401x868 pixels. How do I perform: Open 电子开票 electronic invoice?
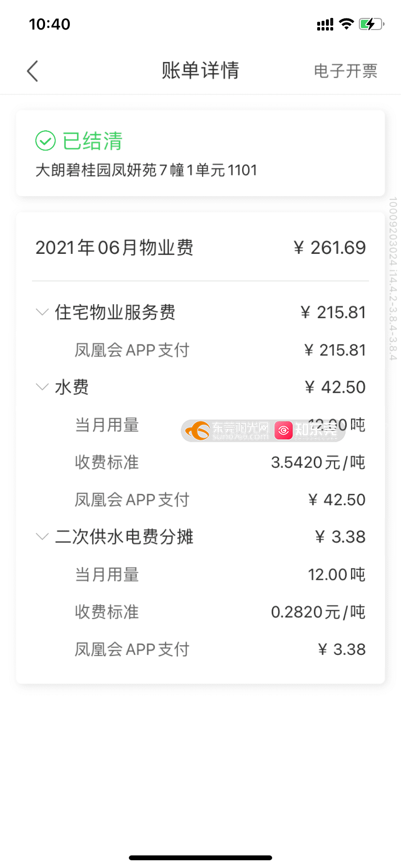click(x=345, y=71)
